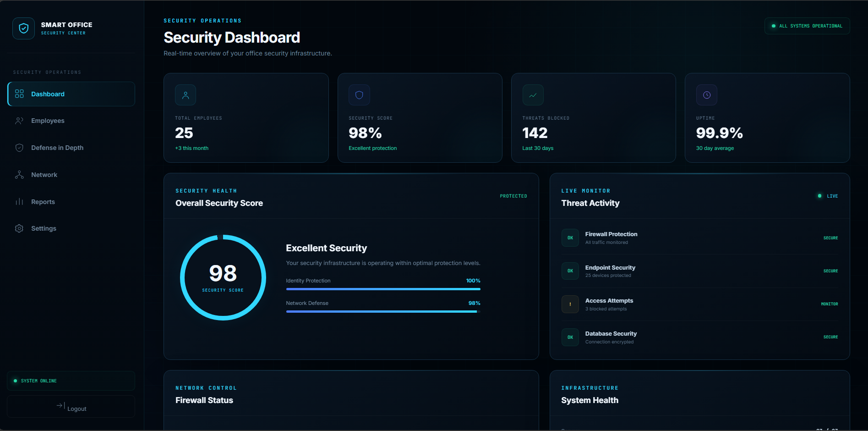Go to the Employees page
Screen dimensions: 868x431
coord(71,121)
